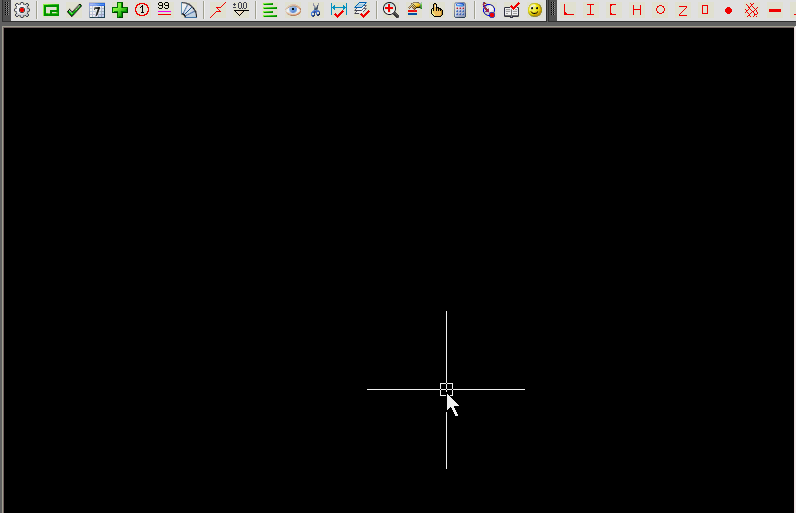The height and width of the screenshot is (513, 796).
Task: Click the green rectangle frame icon
Action: pyautogui.click(x=51, y=10)
